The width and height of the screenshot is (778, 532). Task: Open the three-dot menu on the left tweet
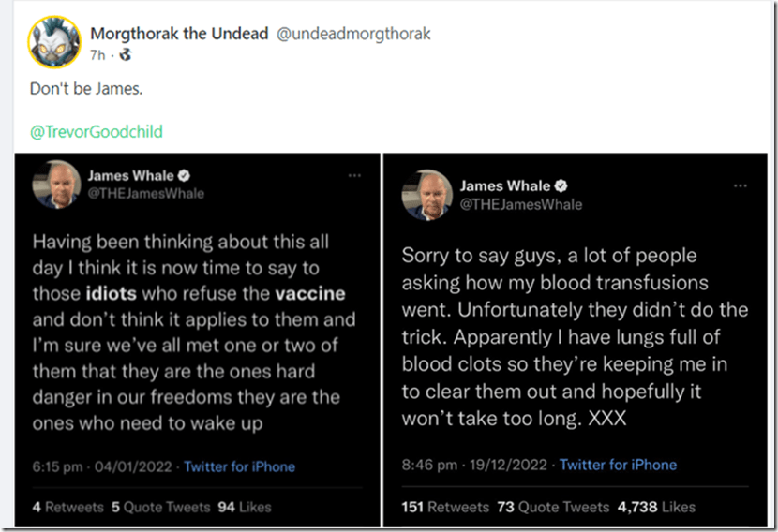pyautogui.click(x=354, y=175)
